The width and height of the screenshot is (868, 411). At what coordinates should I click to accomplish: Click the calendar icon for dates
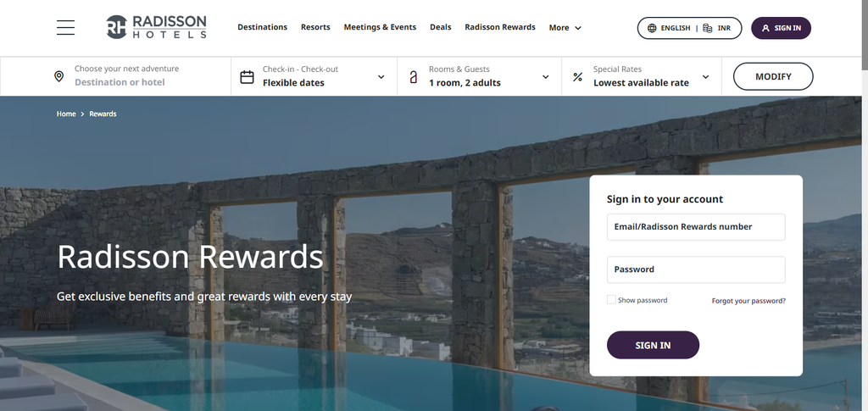247,77
